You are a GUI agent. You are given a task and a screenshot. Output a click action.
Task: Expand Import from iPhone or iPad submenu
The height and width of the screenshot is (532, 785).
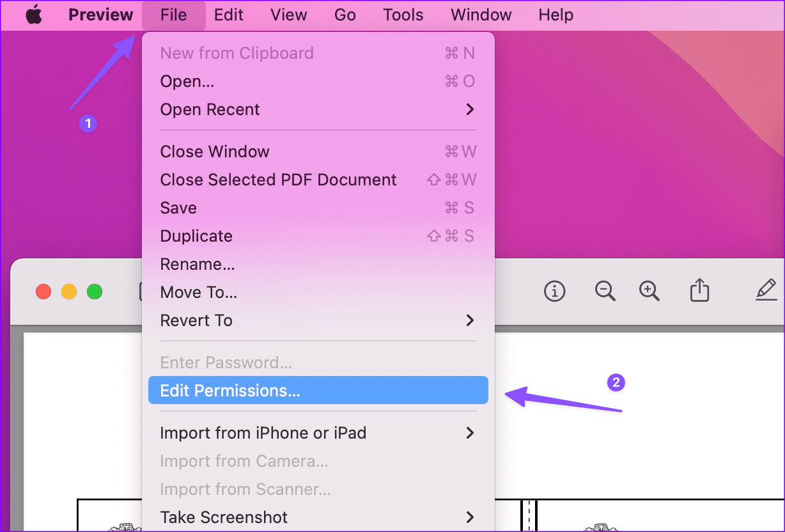318,433
